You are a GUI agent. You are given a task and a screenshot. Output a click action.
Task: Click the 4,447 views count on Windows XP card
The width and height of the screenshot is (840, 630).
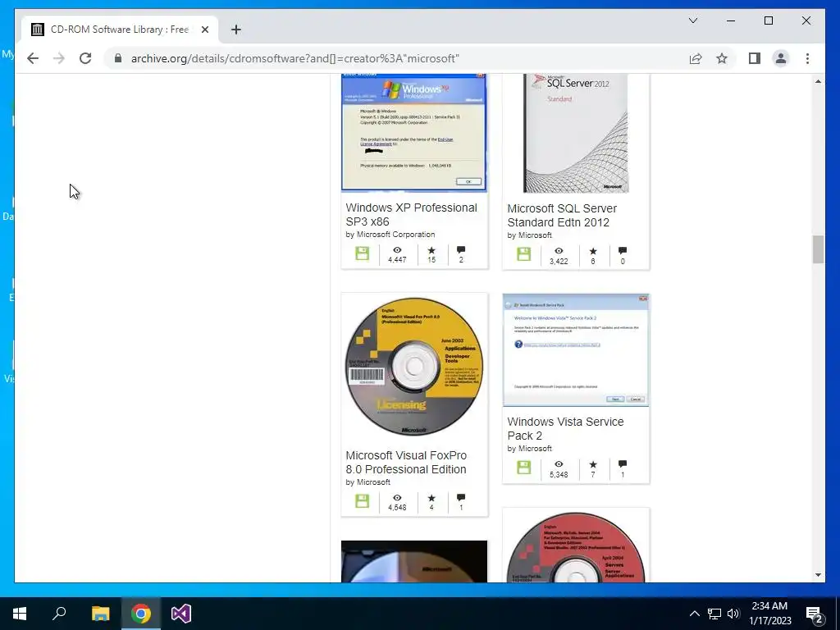click(x=397, y=260)
